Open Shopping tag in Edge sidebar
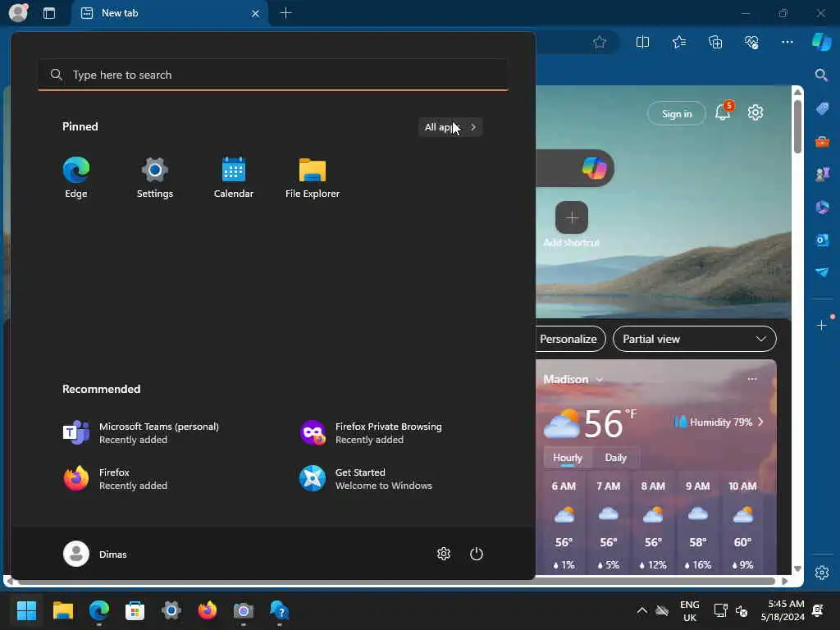 coord(822,109)
